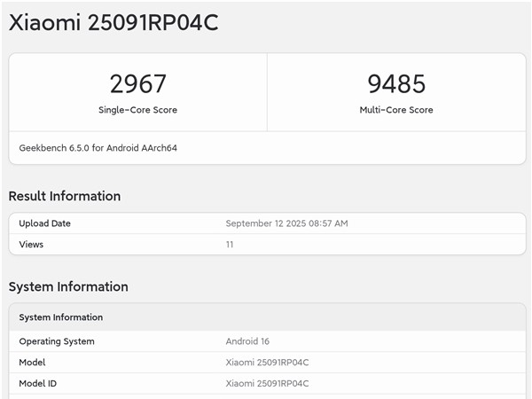Click the large System Information section heading
The image size is (532, 399).
[68, 287]
